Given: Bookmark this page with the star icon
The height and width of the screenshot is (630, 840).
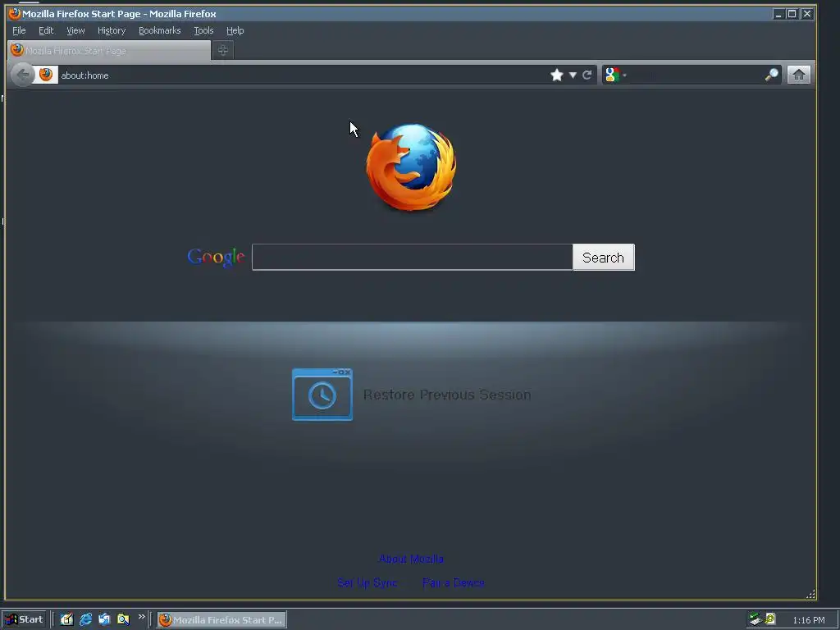Looking at the screenshot, I should [557, 75].
